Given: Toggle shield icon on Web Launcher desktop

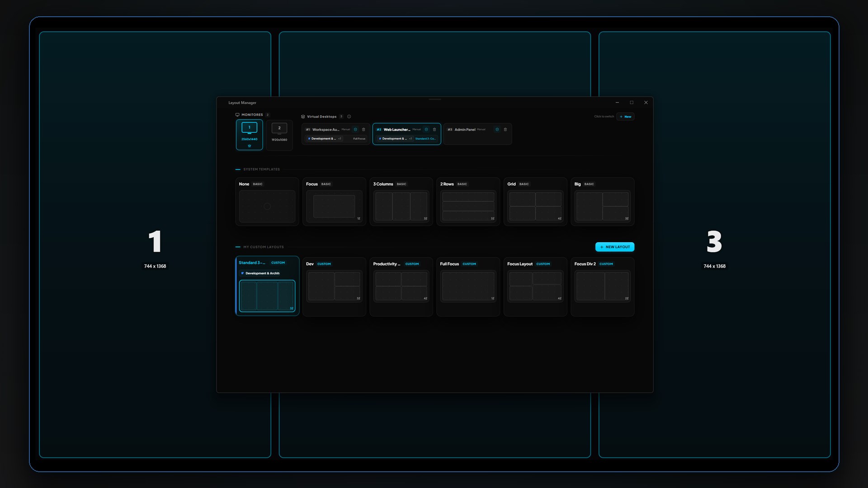Looking at the screenshot, I should [x=426, y=130].
